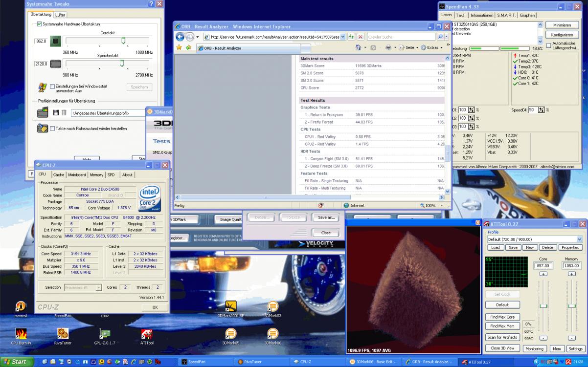Switch to Cache tab in CPU-Z
The image size is (588, 367).
click(x=59, y=174)
